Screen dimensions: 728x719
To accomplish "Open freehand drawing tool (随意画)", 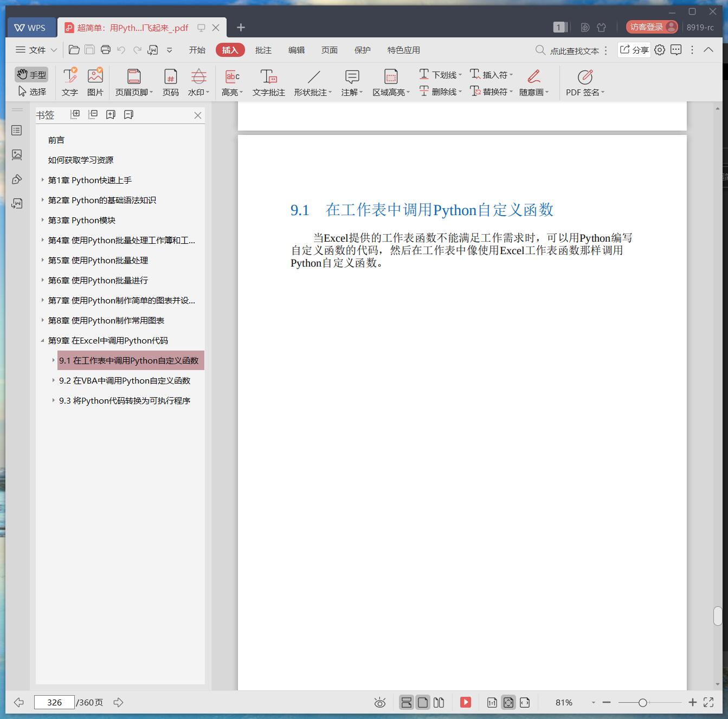I will click(534, 82).
